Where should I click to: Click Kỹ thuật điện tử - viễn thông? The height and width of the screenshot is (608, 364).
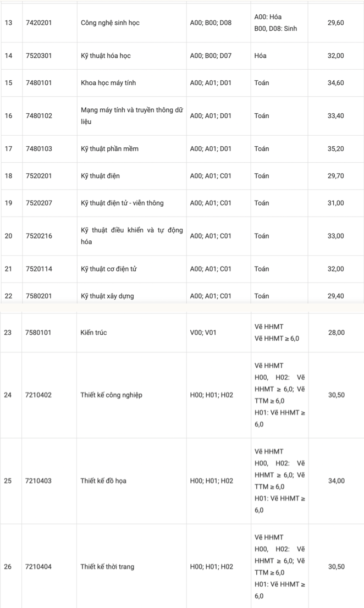point(122,203)
